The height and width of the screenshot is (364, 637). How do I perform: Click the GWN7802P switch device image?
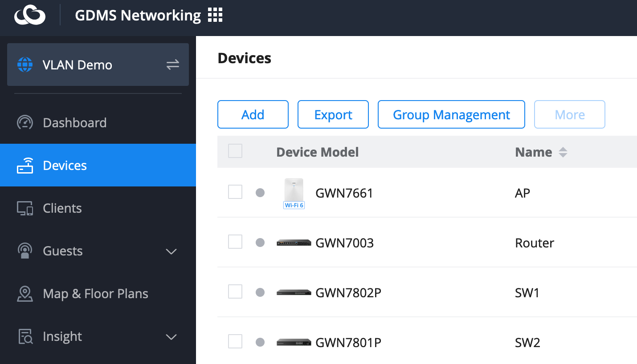click(x=294, y=293)
